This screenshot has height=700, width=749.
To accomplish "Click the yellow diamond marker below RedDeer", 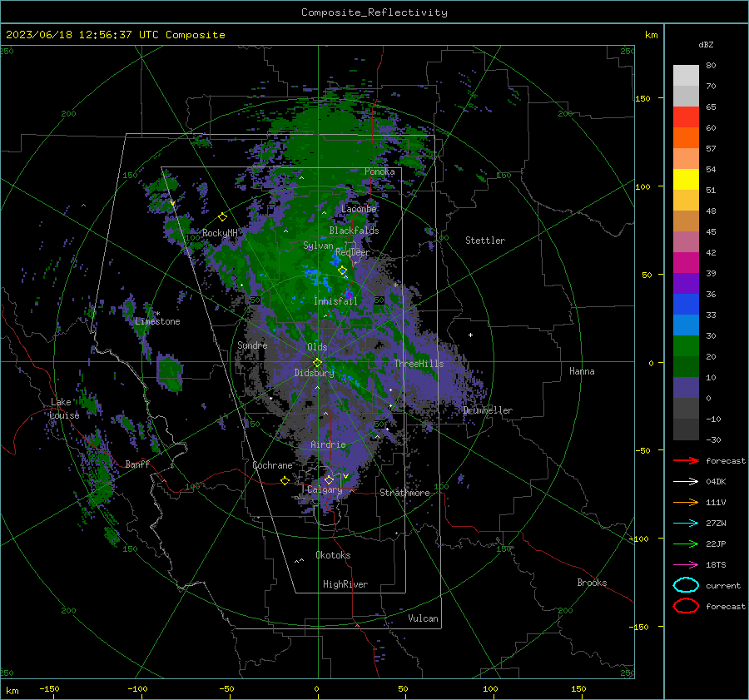I will coord(343,271).
